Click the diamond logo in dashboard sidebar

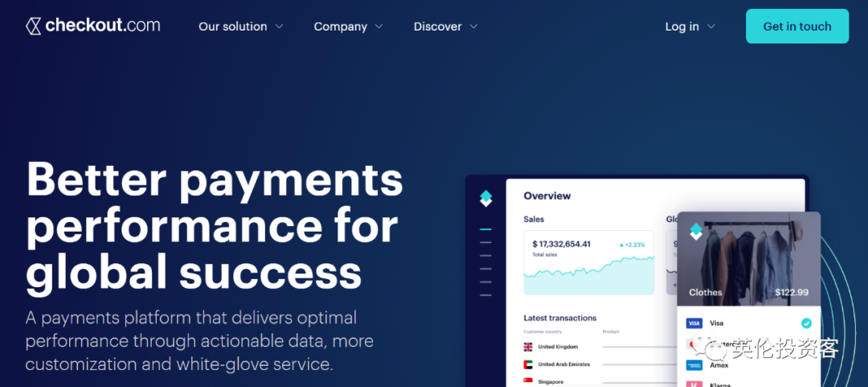[x=485, y=199]
